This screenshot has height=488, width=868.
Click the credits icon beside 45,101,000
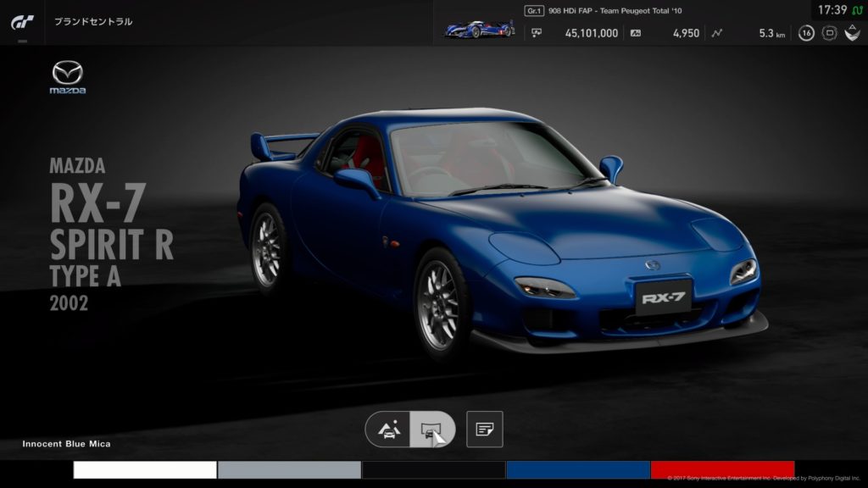point(537,33)
